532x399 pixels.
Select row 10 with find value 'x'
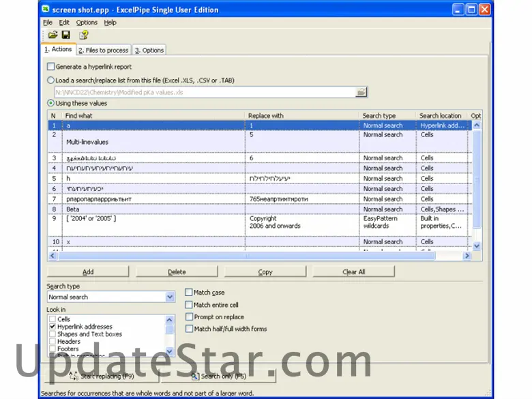(x=260, y=241)
